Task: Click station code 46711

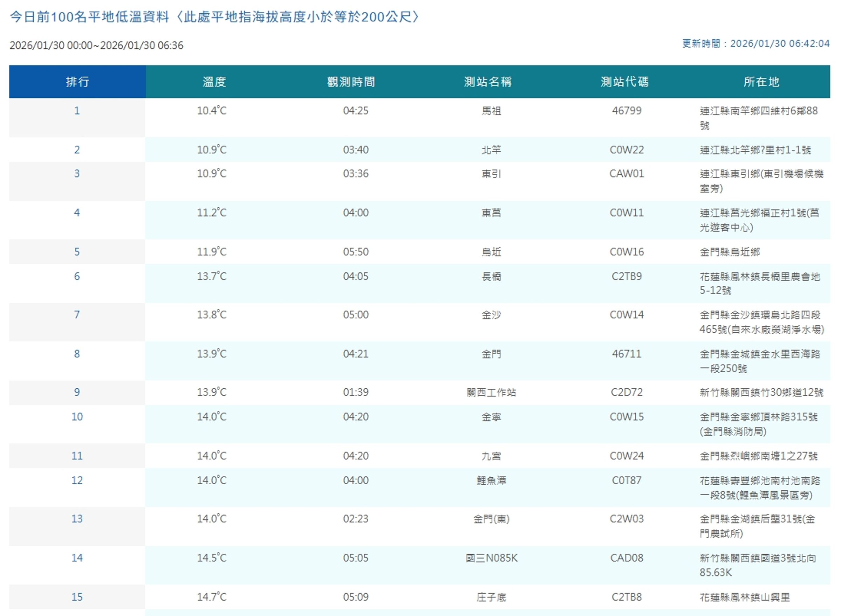Action: pyautogui.click(x=627, y=354)
